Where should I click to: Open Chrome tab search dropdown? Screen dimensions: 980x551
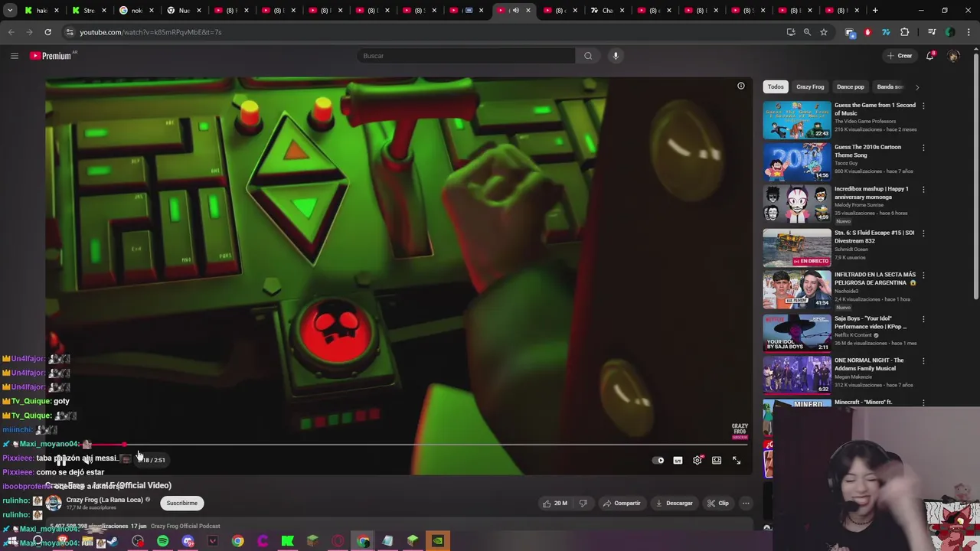click(x=10, y=11)
